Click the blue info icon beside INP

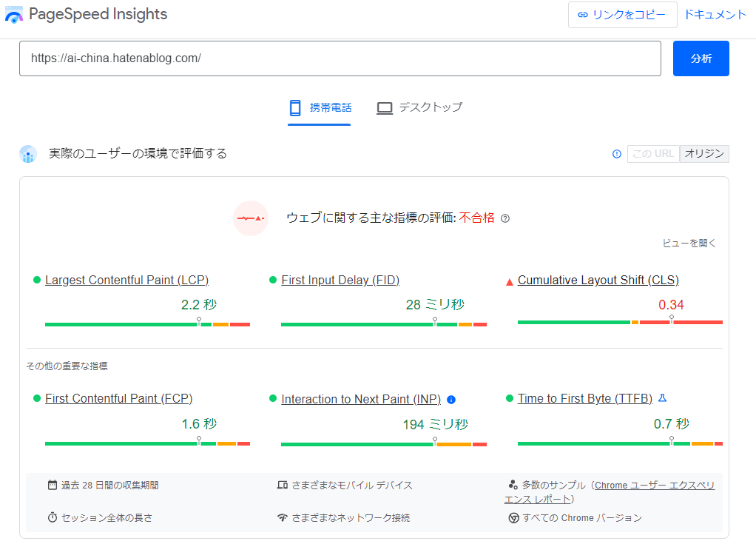pyautogui.click(x=451, y=400)
